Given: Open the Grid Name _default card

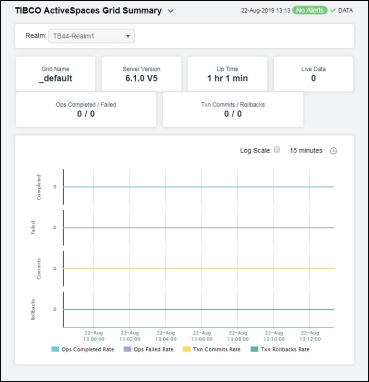Looking at the screenshot, I should point(55,74).
